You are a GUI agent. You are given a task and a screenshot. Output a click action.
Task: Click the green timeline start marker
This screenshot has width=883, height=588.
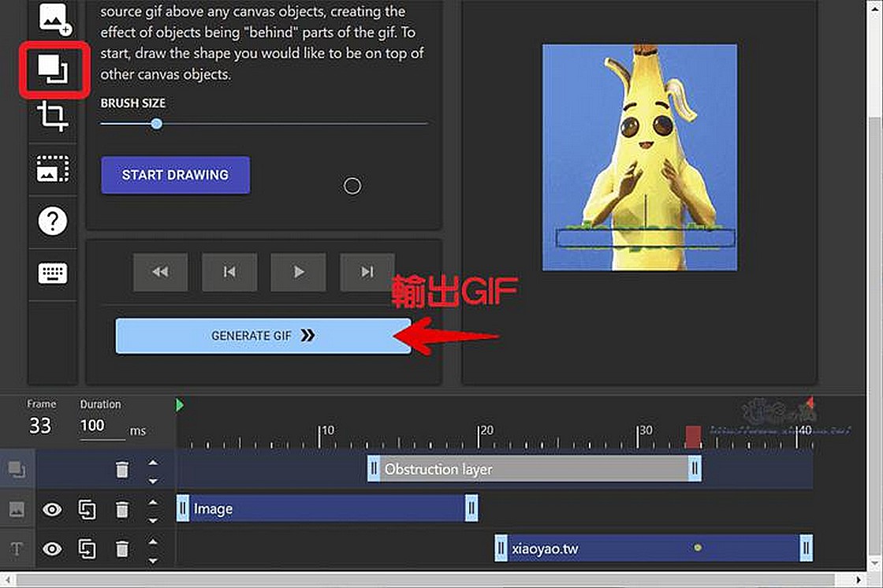coord(180,404)
